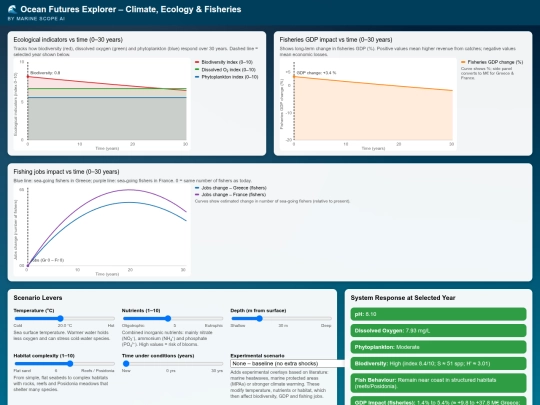Click the Fisheries GDP impact chart title
This screenshot has height=405, width=540.
pyautogui.click(x=336, y=40)
